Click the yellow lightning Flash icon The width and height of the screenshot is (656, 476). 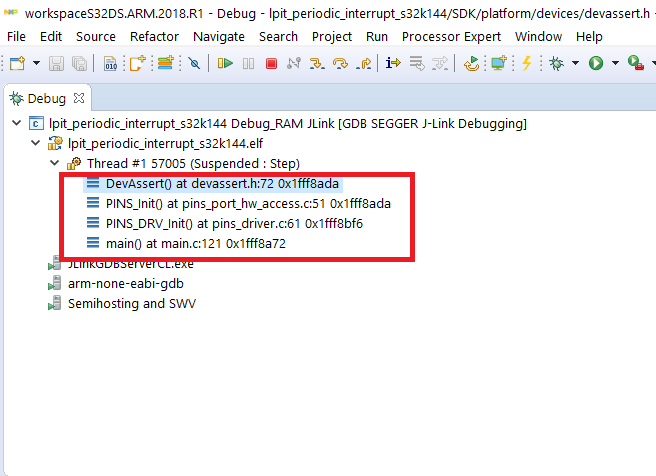(x=527, y=64)
